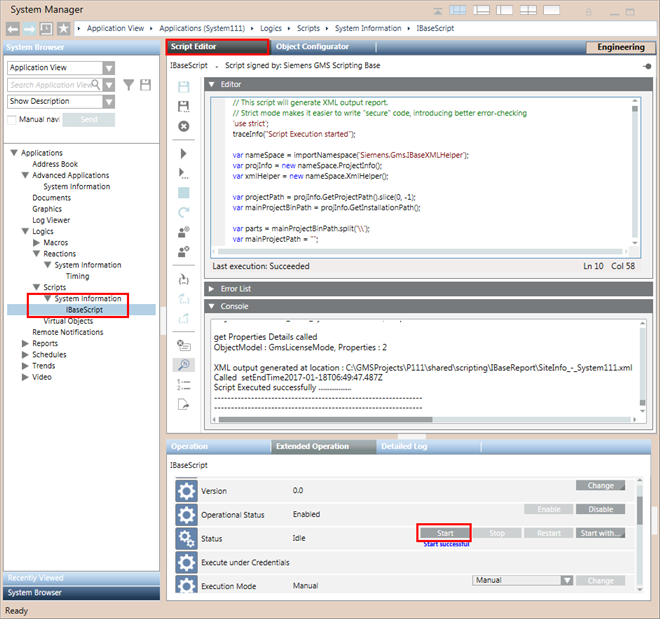Screen dimensions: 660x619
Task: Click the back navigation arrow
Action: coord(11,30)
